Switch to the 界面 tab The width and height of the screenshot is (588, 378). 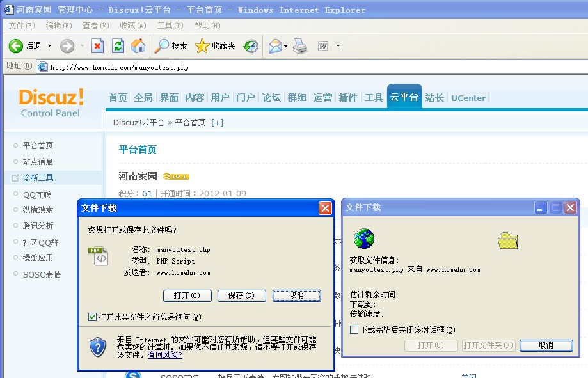(169, 98)
